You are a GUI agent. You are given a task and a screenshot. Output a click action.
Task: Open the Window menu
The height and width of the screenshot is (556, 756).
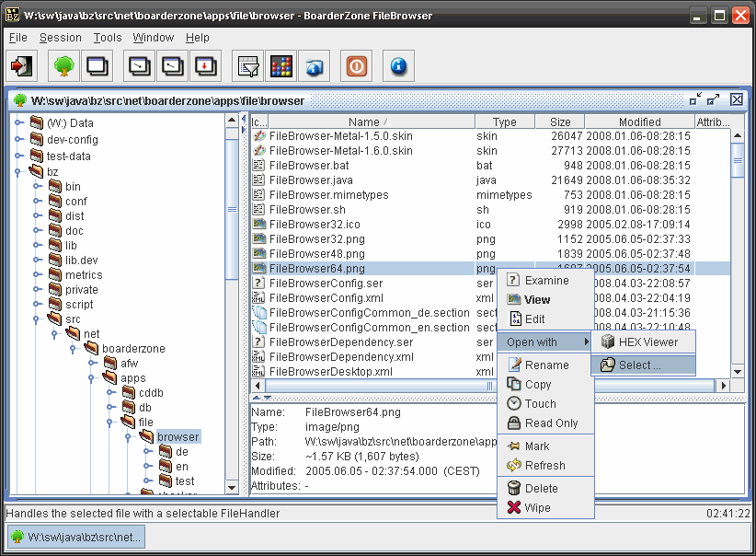click(x=154, y=38)
